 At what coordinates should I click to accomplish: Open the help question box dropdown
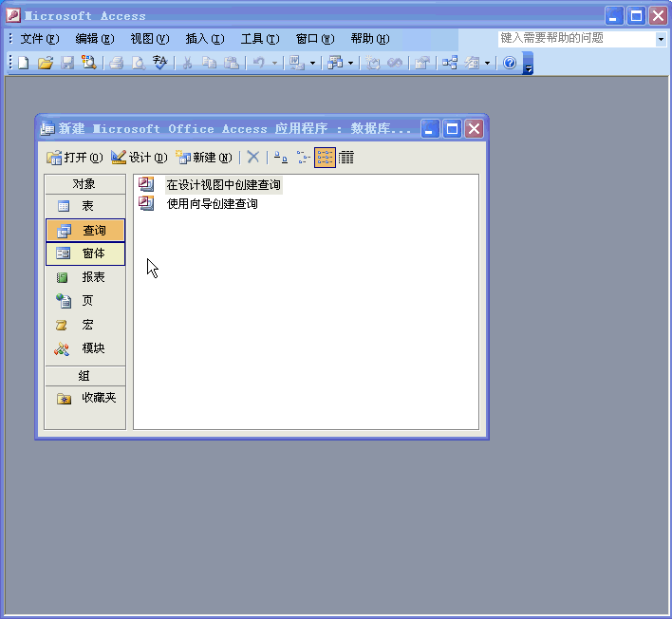[x=661, y=40]
